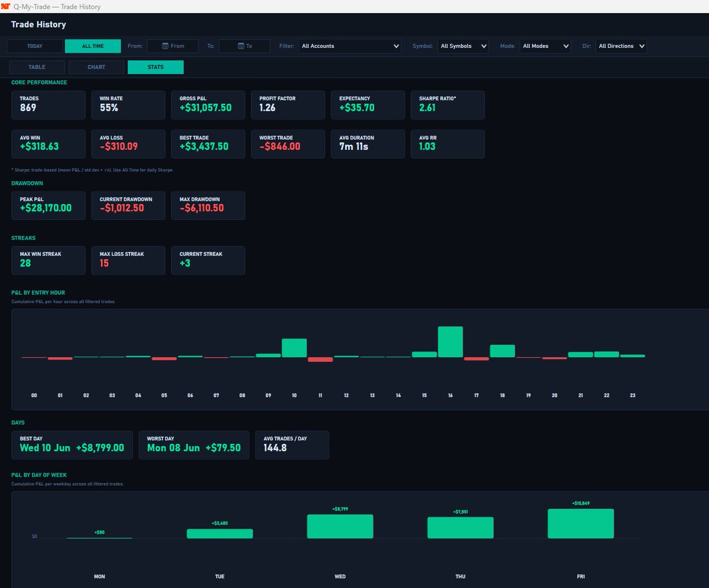
Task: Click the BEST DAY Wed 10 Jun card
Action: click(x=72, y=445)
